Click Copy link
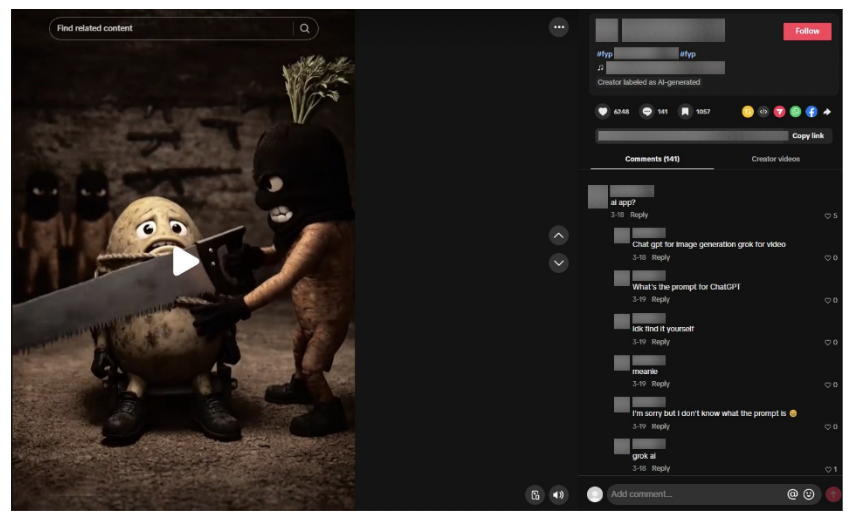The height and width of the screenshot is (522, 856). click(x=808, y=136)
